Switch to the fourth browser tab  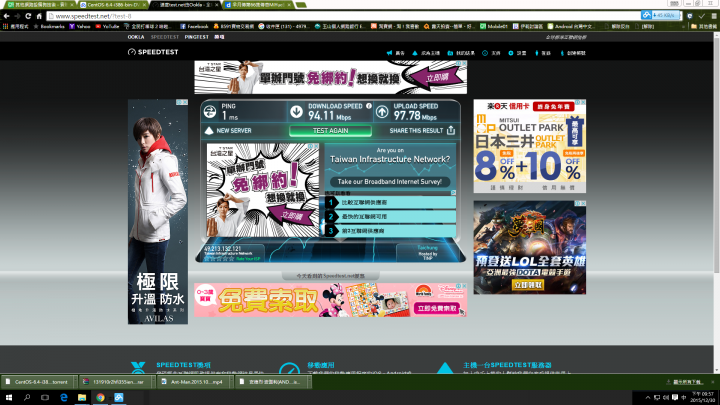coord(258,5)
